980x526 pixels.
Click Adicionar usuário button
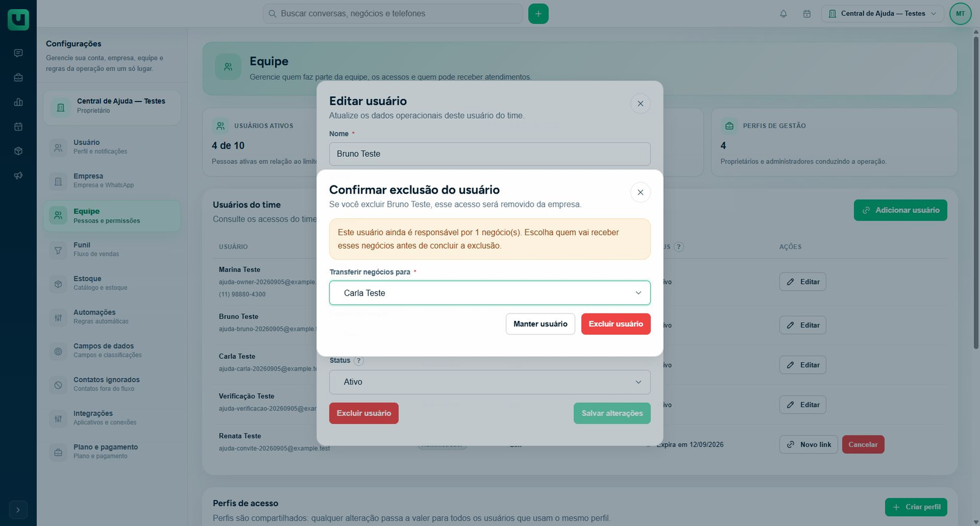pyautogui.click(x=900, y=210)
